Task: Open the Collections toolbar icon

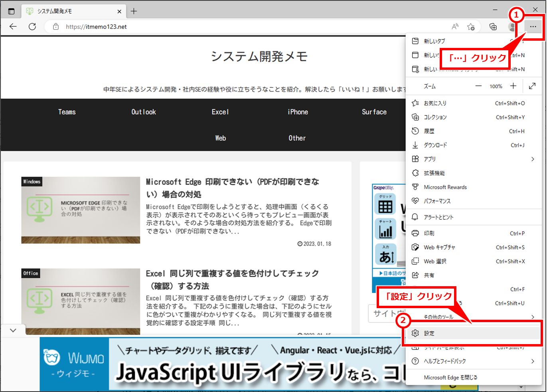Action: click(x=493, y=27)
